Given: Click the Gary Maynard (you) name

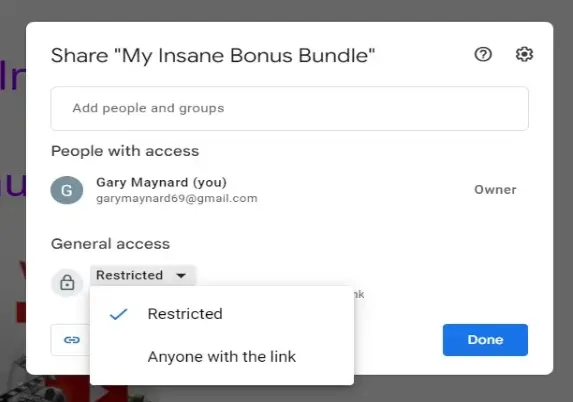Looking at the screenshot, I should [x=161, y=182].
